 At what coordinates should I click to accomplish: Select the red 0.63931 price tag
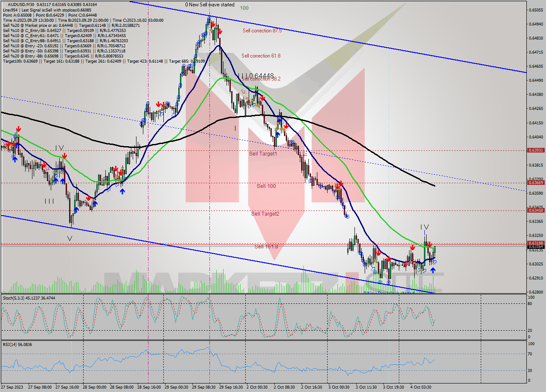(535, 150)
